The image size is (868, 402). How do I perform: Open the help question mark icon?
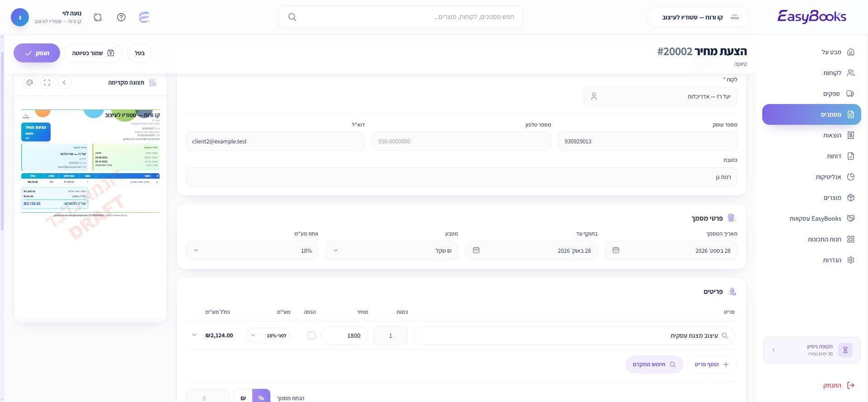click(x=121, y=17)
